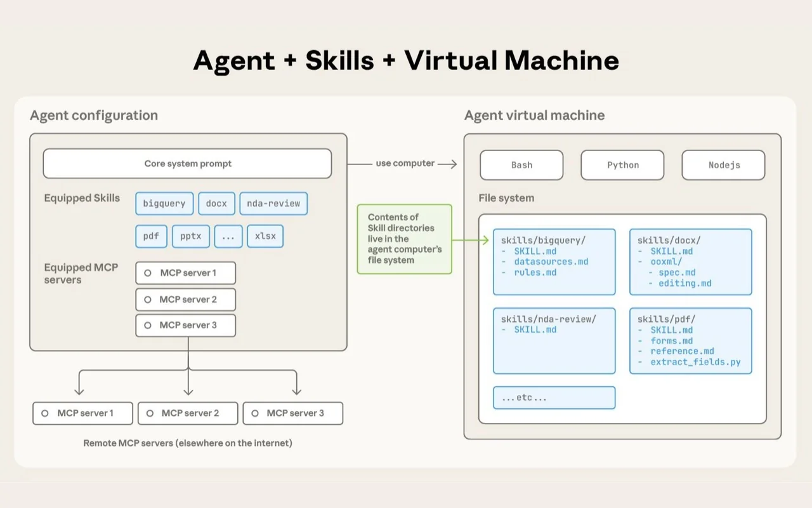
Task: Click the "Agent configuration" heading
Action: (x=94, y=116)
